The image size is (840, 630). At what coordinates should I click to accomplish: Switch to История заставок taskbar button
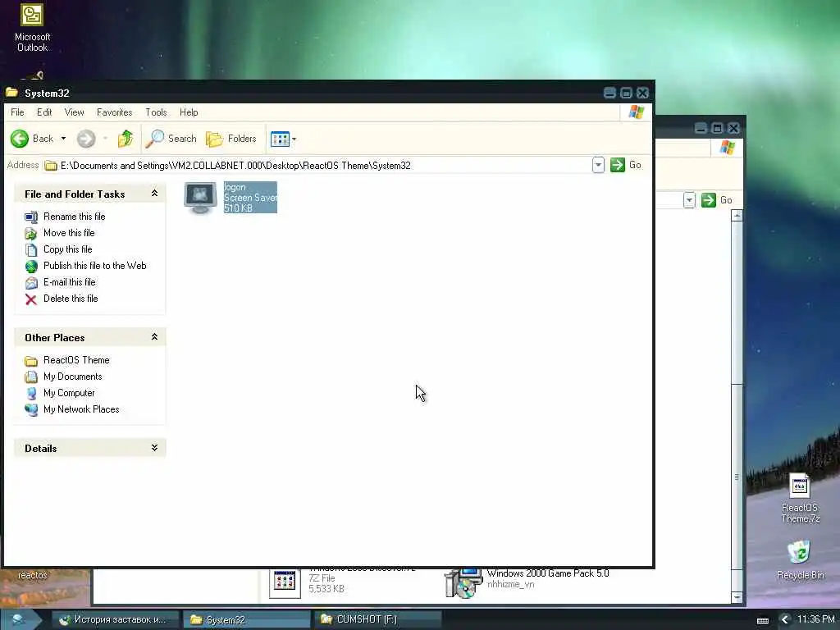115,619
